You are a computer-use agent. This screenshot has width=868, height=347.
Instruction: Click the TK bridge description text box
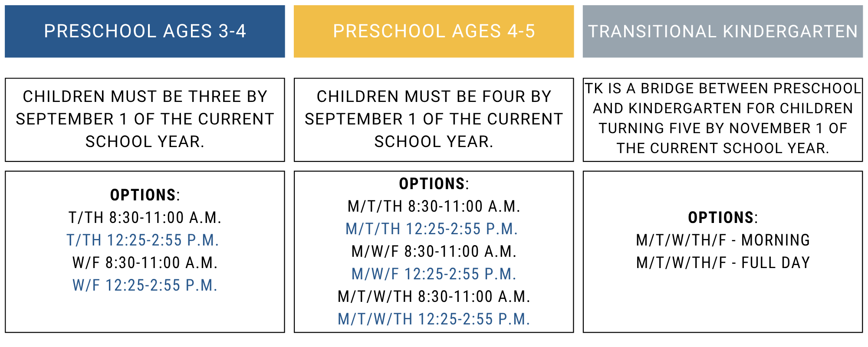(x=723, y=118)
